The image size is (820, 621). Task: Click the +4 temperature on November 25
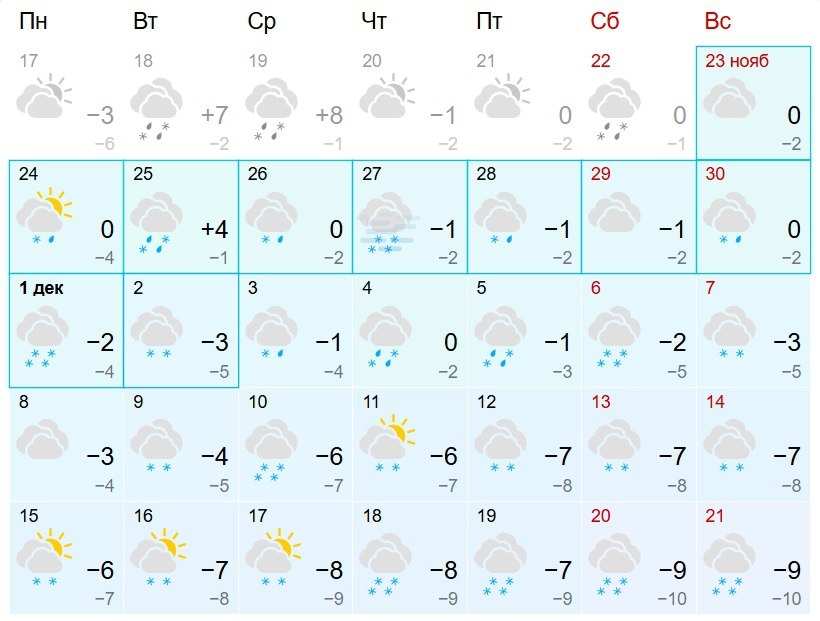[214, 229]
